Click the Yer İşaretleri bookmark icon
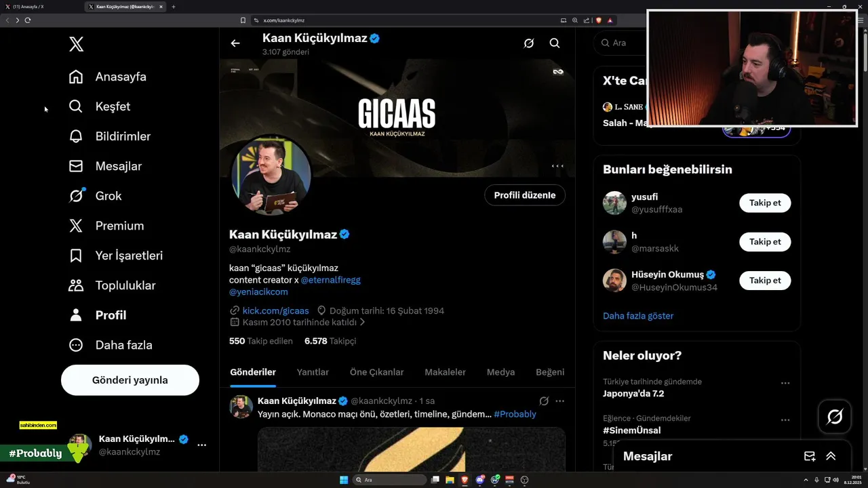868x488 pixels. coord(76,256)
